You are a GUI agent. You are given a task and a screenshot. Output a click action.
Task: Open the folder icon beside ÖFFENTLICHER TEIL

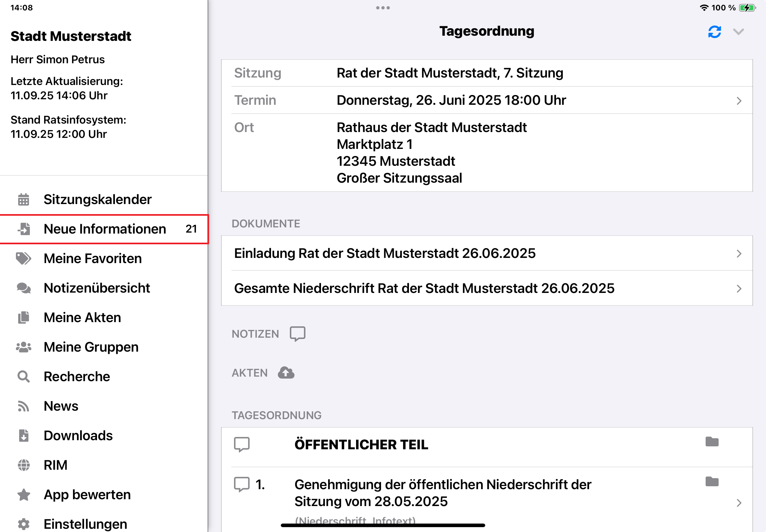click(712, 442)
